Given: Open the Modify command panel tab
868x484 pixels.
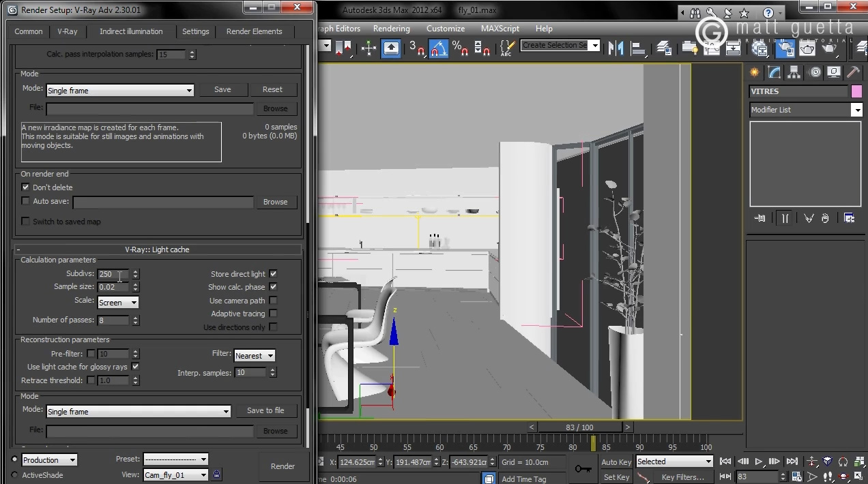Looking at the screenshot, I should tap(775, 72).
